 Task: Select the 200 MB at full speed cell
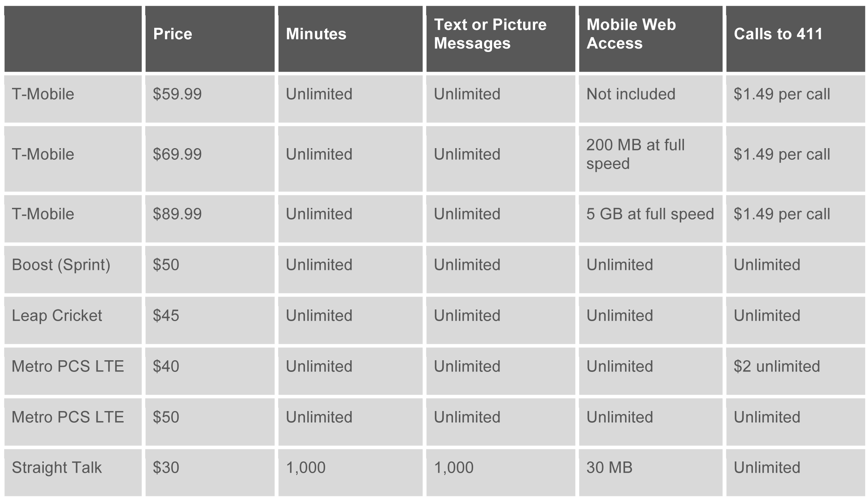click(x=635, y=154)
